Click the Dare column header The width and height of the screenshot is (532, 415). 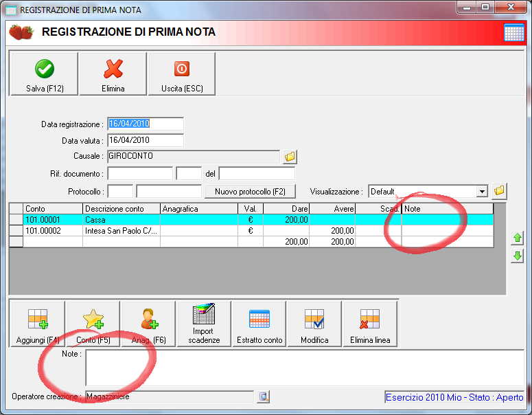[x=286, y=208]
